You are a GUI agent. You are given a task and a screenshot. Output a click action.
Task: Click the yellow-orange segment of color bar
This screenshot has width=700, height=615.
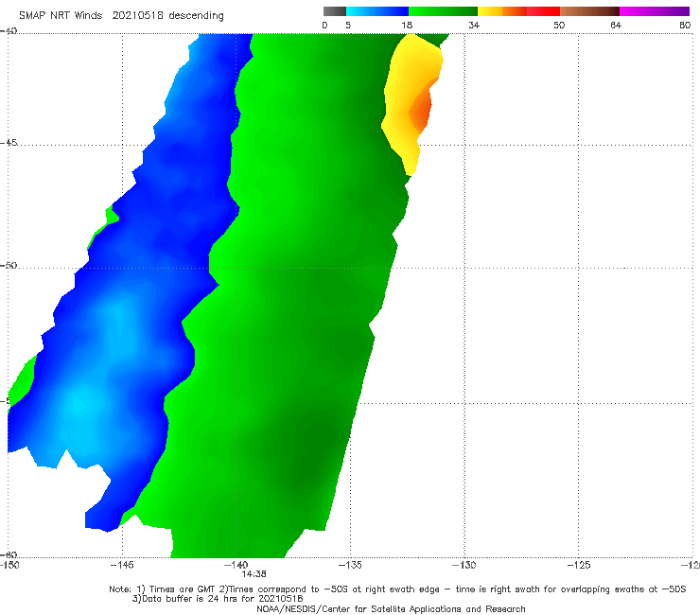click(x=501, y=11)
